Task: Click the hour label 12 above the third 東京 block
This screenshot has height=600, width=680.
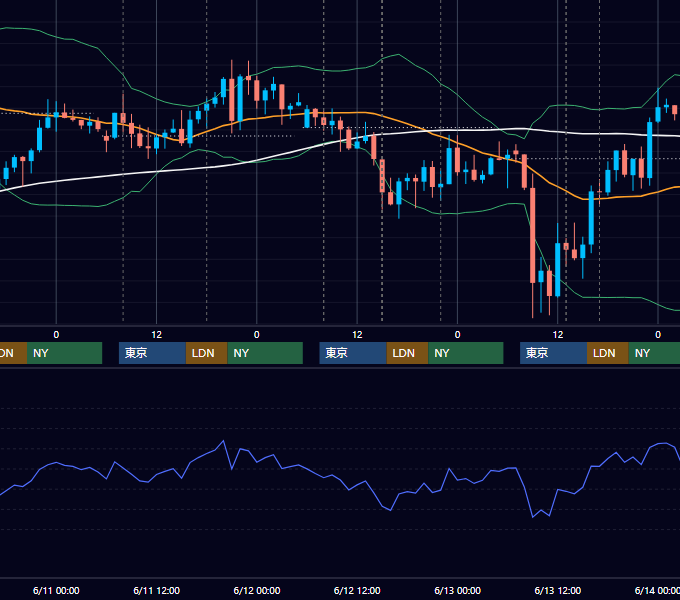Action: pyautogui.click(x=558, y=335)
